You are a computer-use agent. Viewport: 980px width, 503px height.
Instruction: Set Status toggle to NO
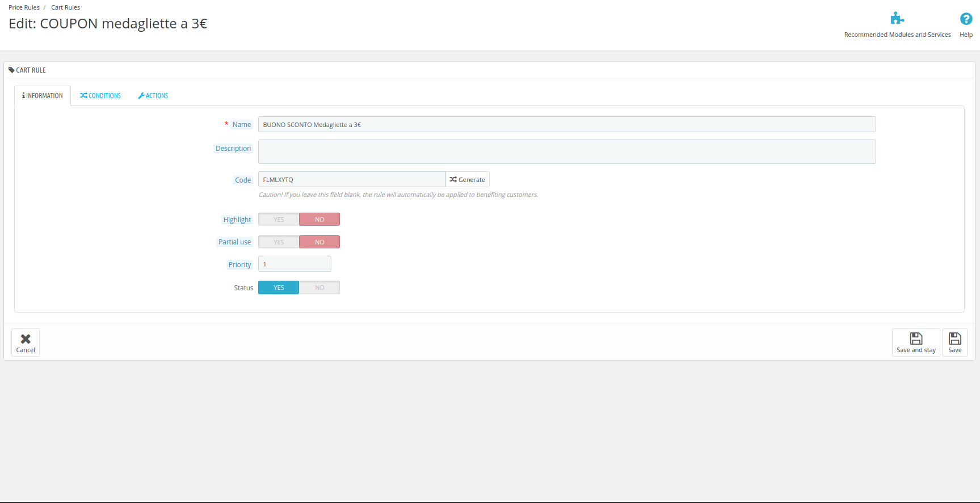tap(319, 288)
